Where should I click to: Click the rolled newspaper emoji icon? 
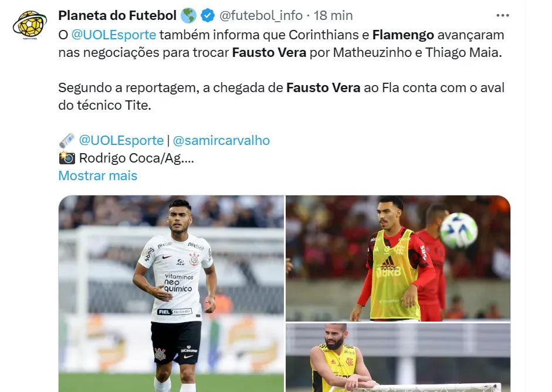pyautogui.click(x=66, y=140)
